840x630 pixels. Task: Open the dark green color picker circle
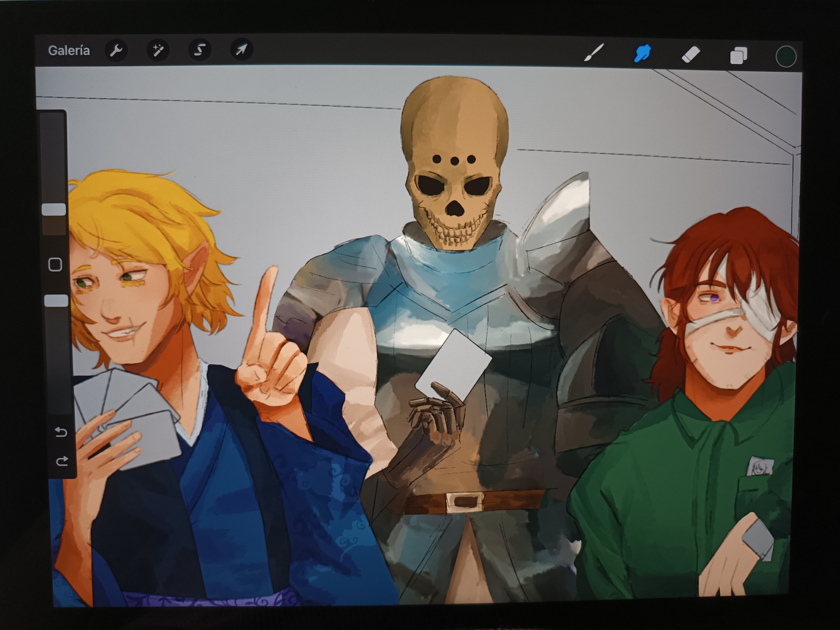click(785, 56)
